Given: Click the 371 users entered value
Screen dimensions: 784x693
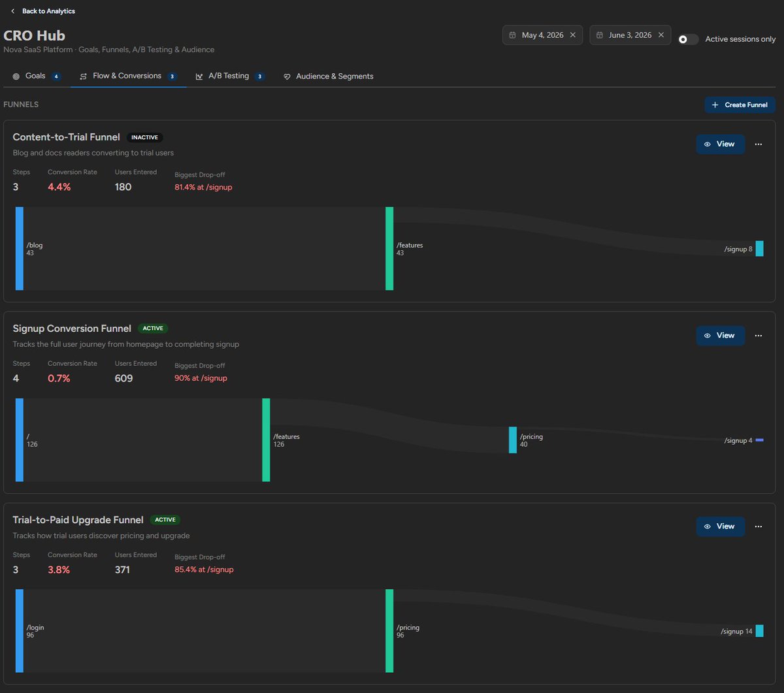Looking at the screenshot, I should [x=122, y=570].
